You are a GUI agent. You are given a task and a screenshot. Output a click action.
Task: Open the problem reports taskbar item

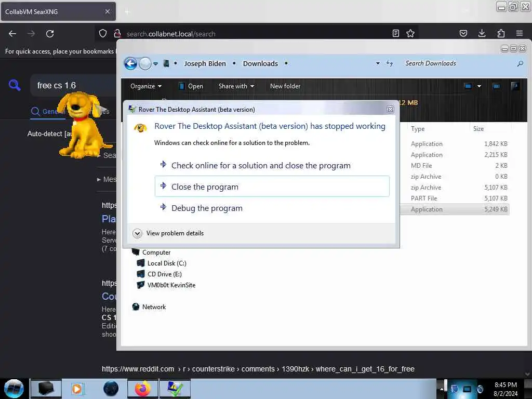175,389
